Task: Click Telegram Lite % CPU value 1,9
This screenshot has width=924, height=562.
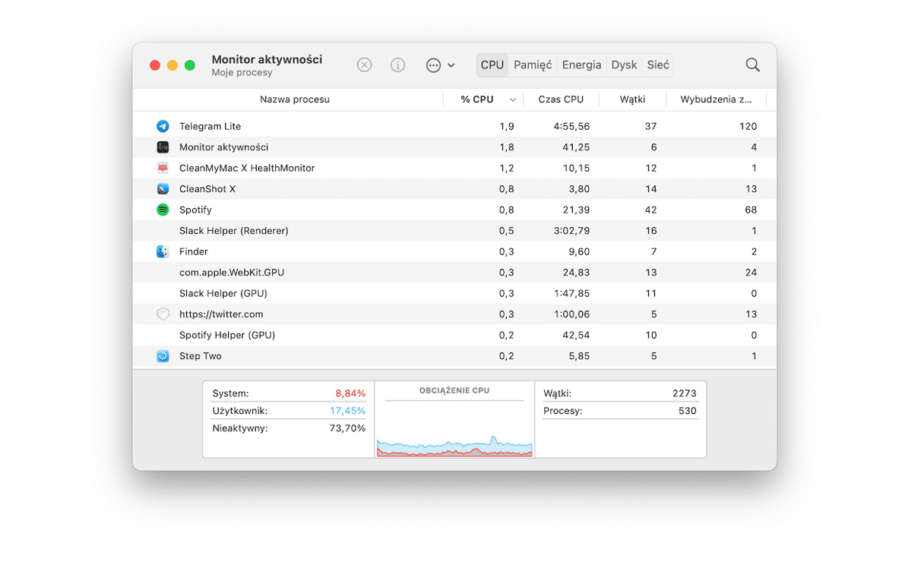Action: [507, 126]
